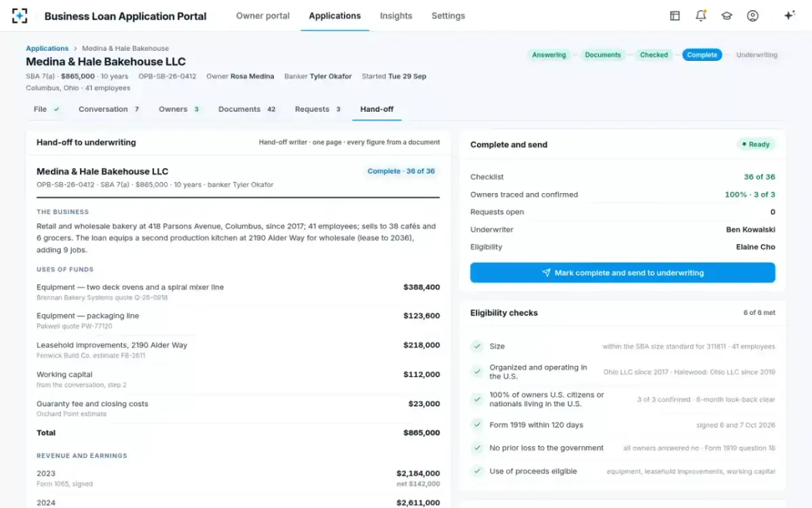
Task: Click the portal logo icon
Action: [x=20, y=16]
